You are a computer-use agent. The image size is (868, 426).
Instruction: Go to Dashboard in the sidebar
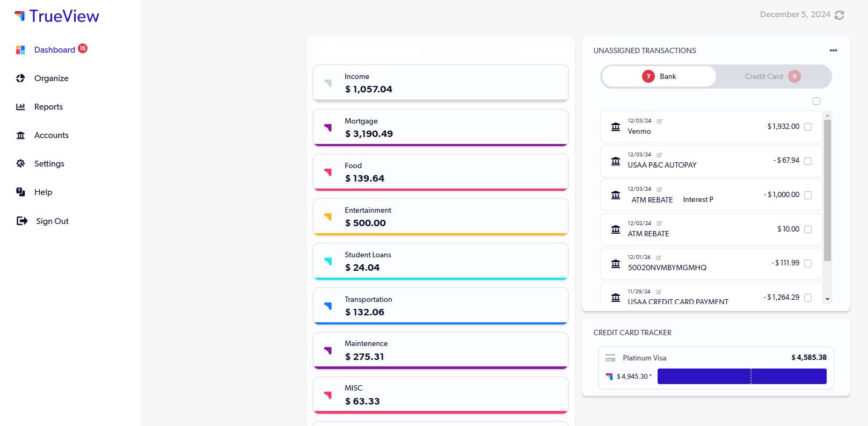[55, 50]
